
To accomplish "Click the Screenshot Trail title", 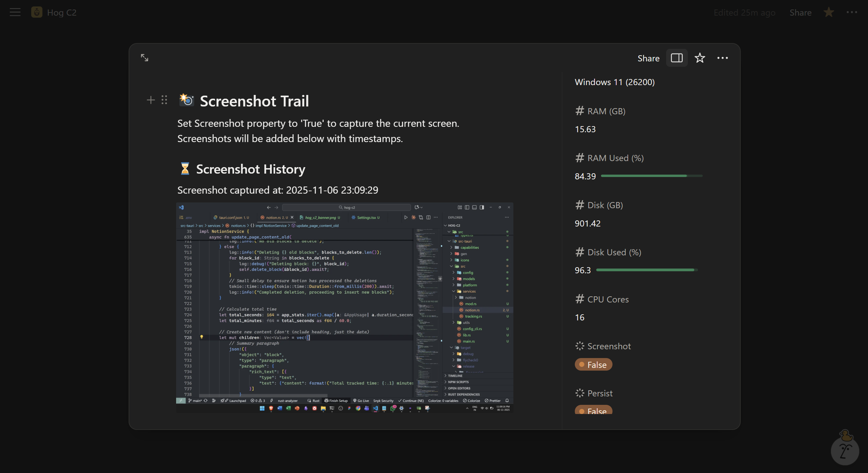I will point(254,101).
